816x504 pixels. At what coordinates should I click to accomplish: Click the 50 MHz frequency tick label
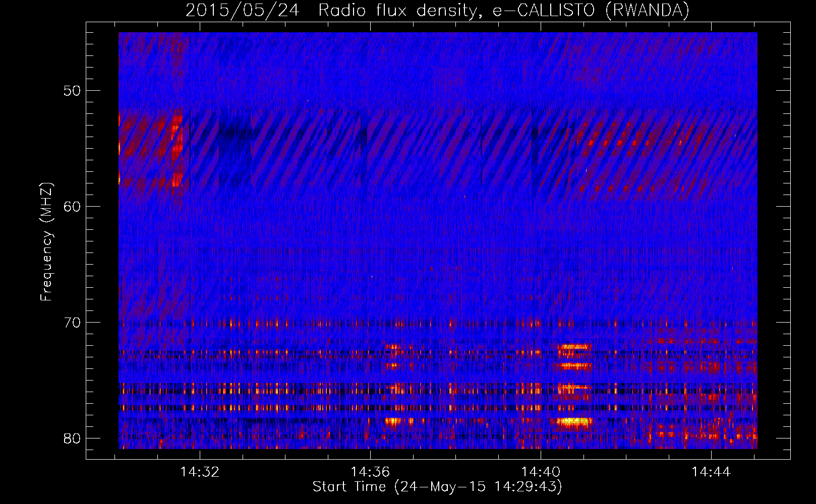(x=72, y=91)
